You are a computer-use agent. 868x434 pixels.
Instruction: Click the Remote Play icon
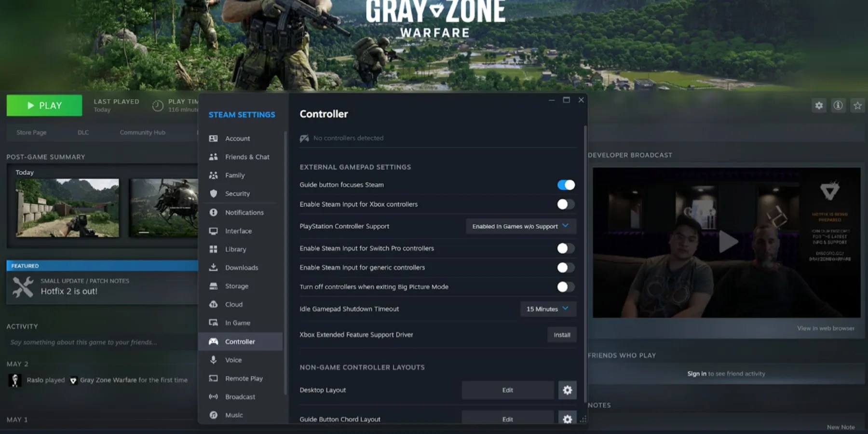coord(213,379)
